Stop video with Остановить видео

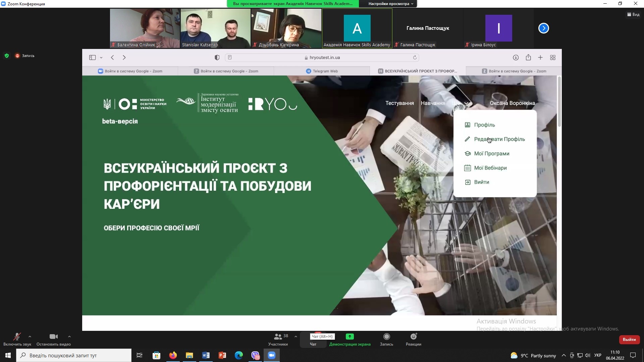tap(53, 337)
